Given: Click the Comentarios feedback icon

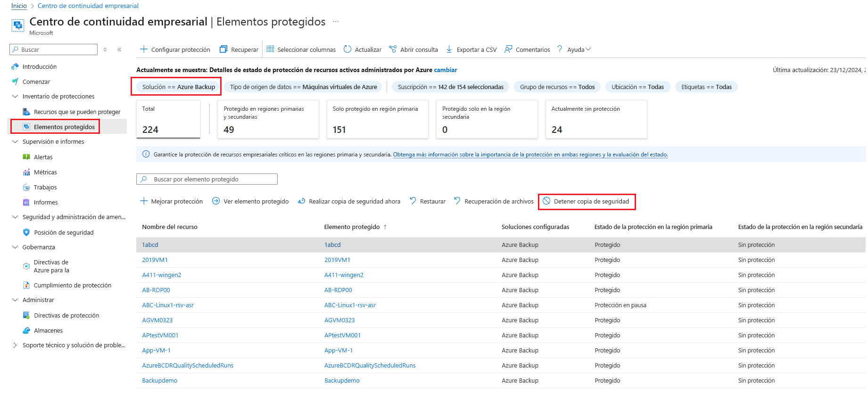Looking at the screenshot, I should (x=508, y=49).
